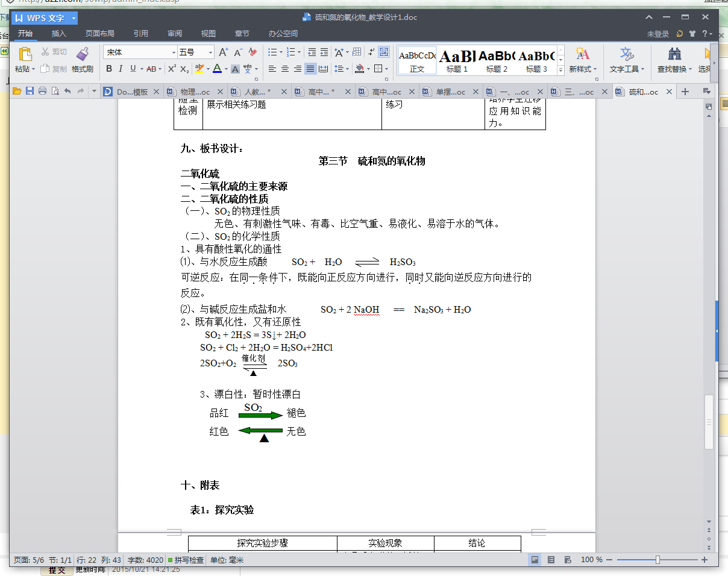The height and width of the screenshot is (576, 728).
Task: Toggle subscript (X₂) formatting
Action: click(184, 69)
